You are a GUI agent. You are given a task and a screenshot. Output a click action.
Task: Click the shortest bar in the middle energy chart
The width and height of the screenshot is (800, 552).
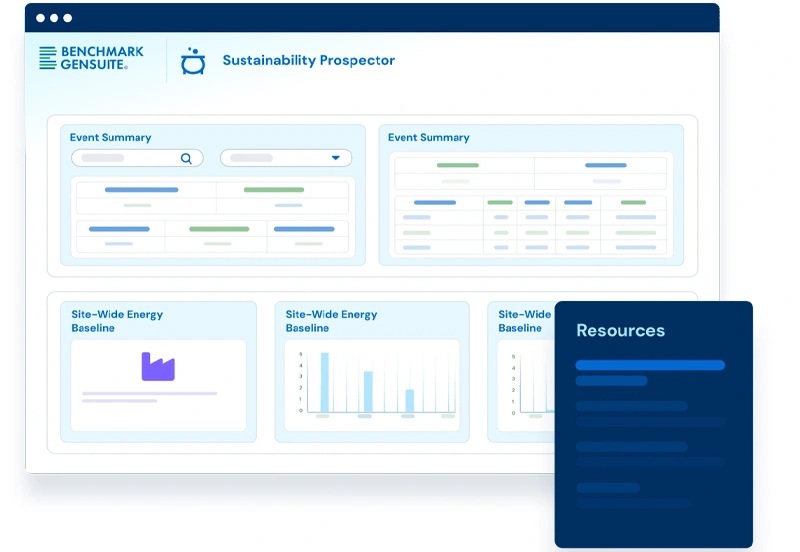pyautogui.click(x=410, y=400)
